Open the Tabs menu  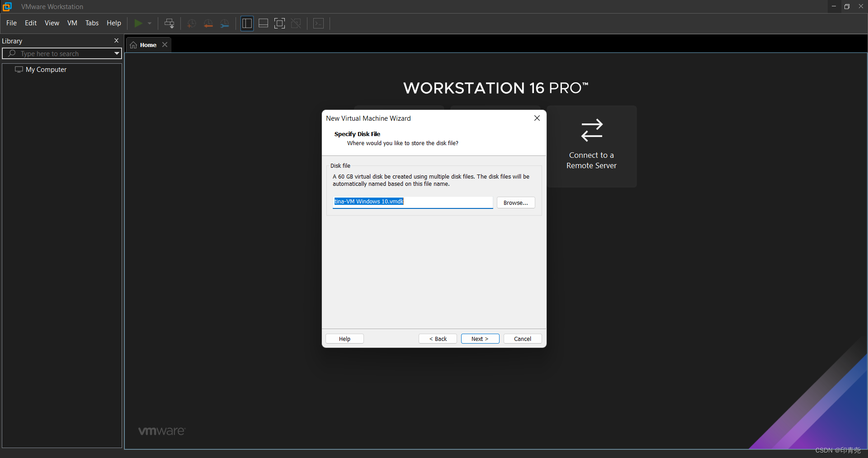point(92,23)
